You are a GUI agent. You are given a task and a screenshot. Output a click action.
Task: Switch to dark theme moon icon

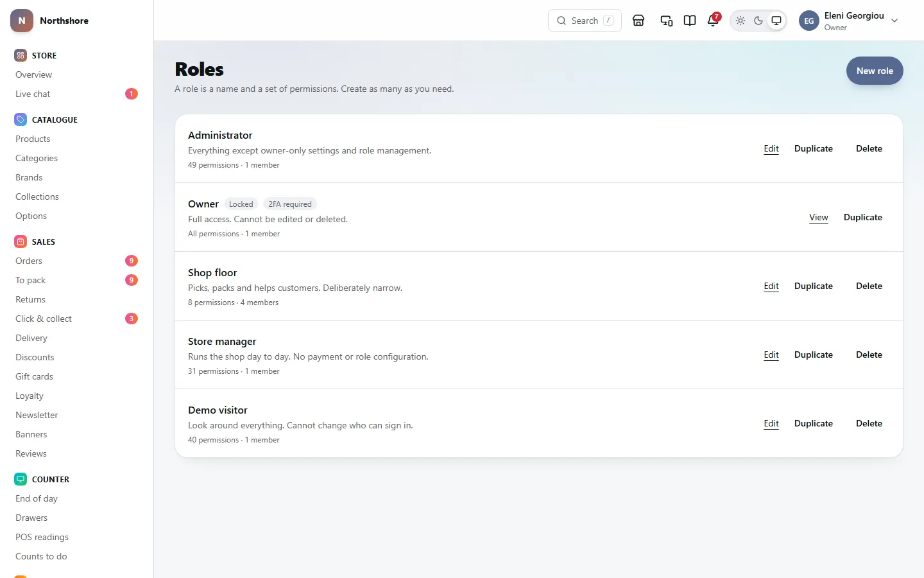tap(758, 21)
